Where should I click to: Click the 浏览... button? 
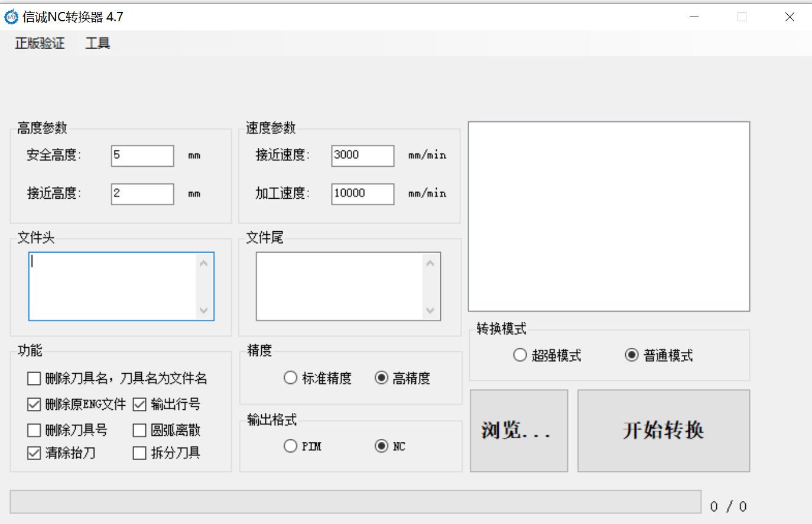(x=519, y=431)
